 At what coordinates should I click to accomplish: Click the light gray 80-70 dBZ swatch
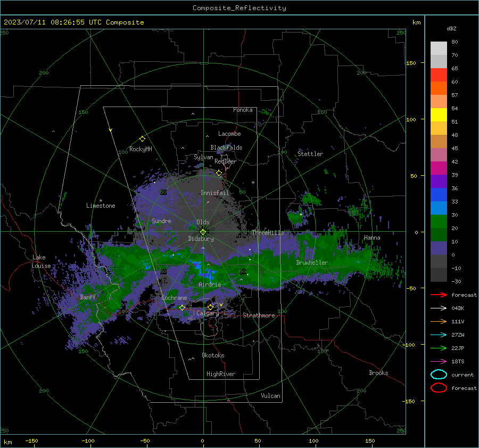pyautogui.click(x=439, y=48)
